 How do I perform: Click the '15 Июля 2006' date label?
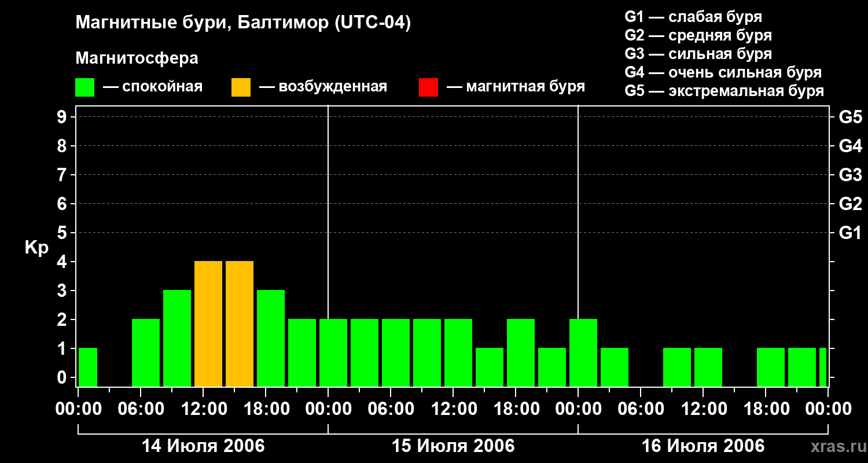click(453, 446)
